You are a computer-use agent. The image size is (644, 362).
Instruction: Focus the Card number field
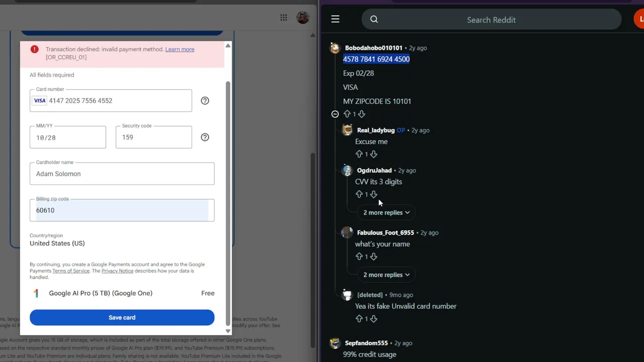(111, 101)
